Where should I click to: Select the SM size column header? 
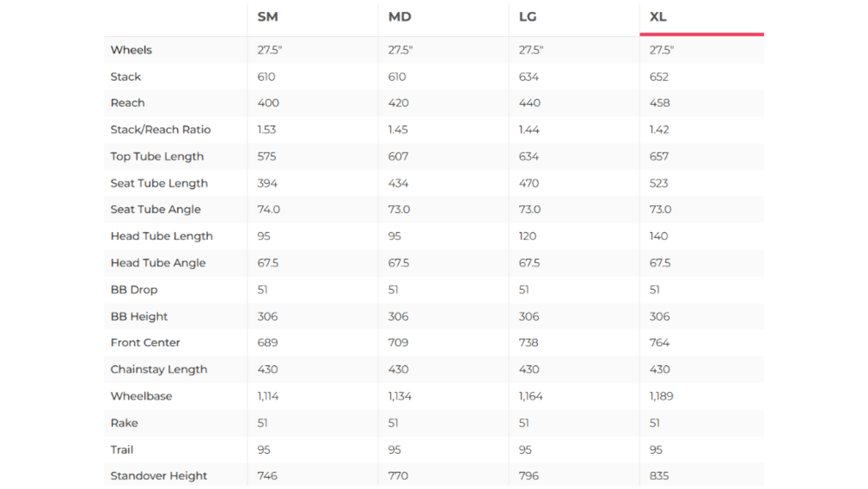268,16
